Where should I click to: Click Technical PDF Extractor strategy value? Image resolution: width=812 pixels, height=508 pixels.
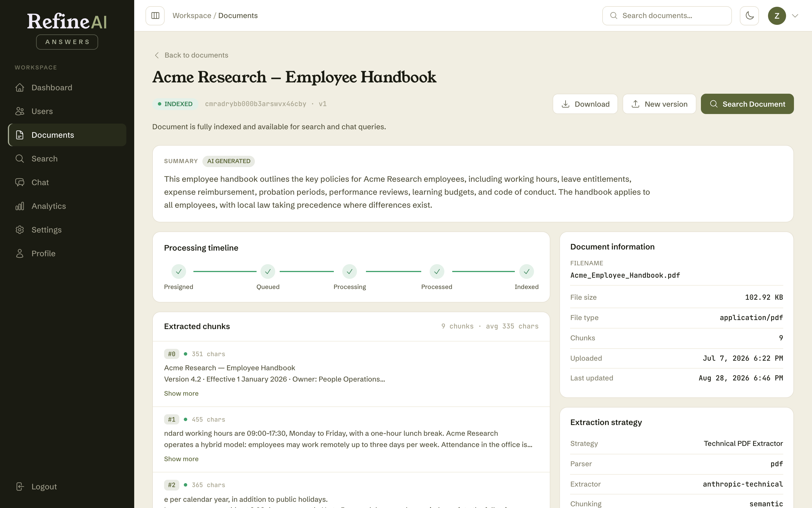(x=743, y=443)
